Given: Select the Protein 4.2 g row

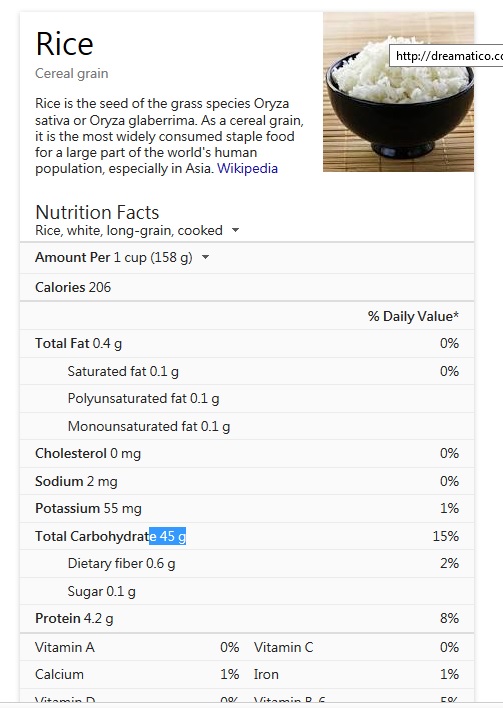Looking at the screenshot, I should pos(247,618).
